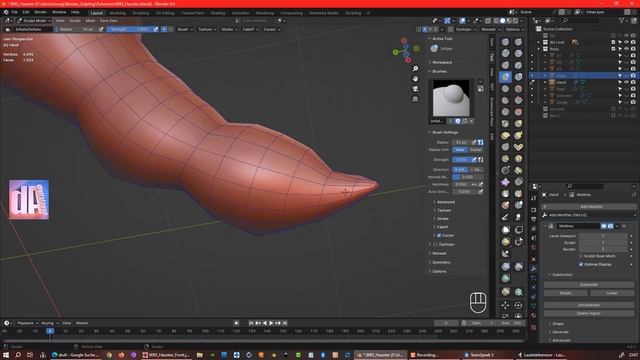The height and width of the screenshot is (360, 640).
Task: Open the Face Sets header menu
Action: [x=109, y=20]
